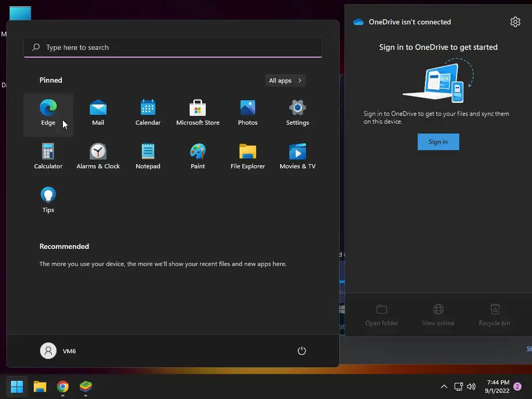Open BlueStacks from the taskbar
The image size is (532, 399).
click(x=86, y=387)
